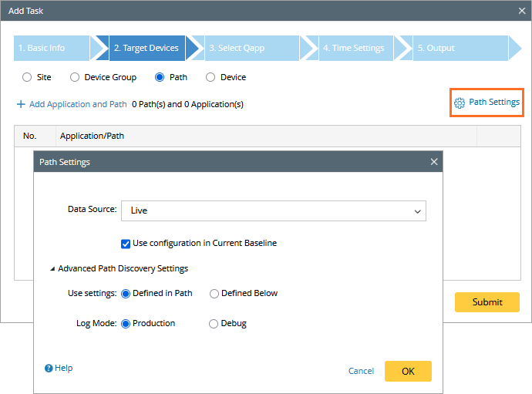Click the Help question mark icon
Viewport: 532px width, 394px height.
[x=49, y=369]
